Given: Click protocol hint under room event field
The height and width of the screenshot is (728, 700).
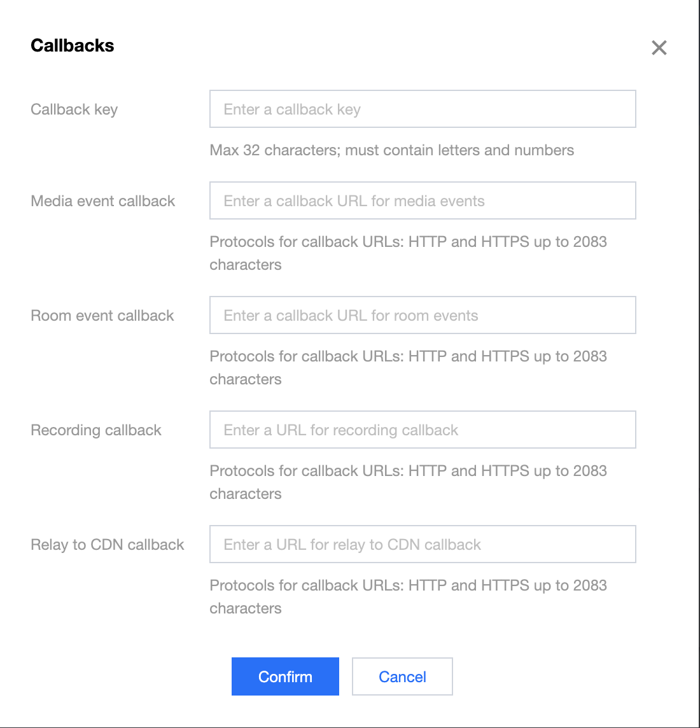Looking at the screenshot, I should point(408,368).
